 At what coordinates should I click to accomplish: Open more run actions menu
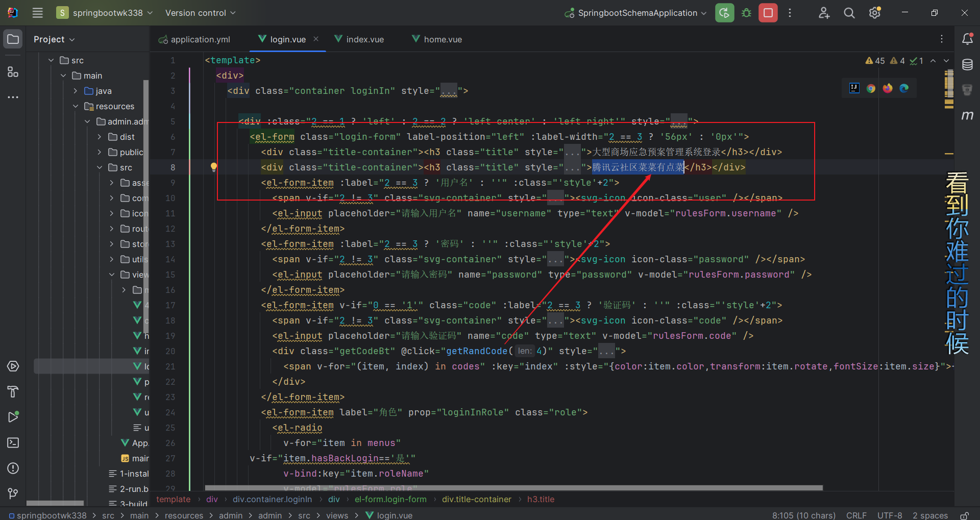(790, 13)
